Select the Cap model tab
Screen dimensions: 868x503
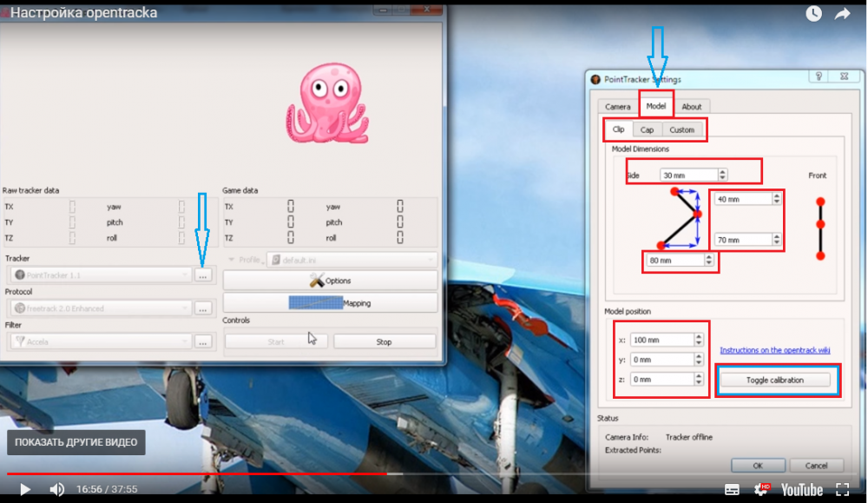click(647, 130)
